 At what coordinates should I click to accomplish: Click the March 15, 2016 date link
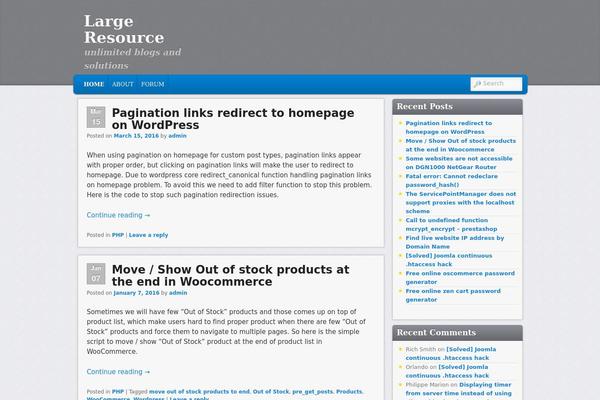[x=136, y=136]
